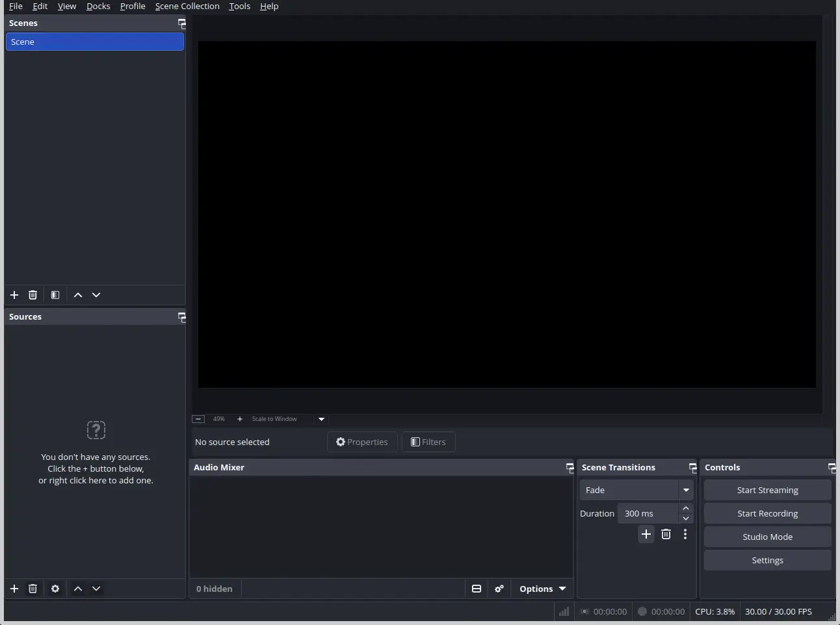Image resolution: width=840 pixels, height=625 pixels.
Task: Zoom out preview with minus icon
Action: coord(199,419)
